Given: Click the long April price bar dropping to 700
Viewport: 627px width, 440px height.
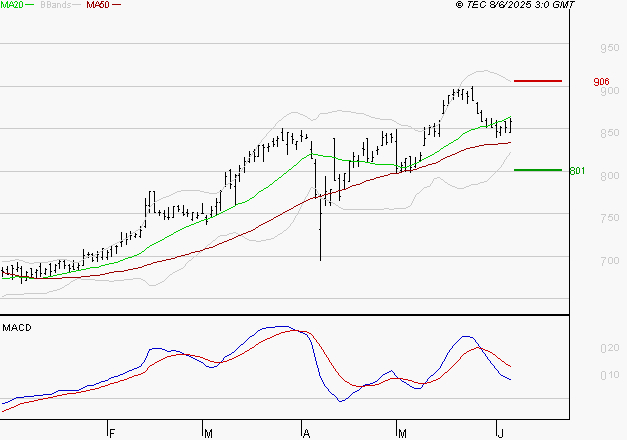Looking at the screenshot, I should pyautogui.click(x=320, y=229).
